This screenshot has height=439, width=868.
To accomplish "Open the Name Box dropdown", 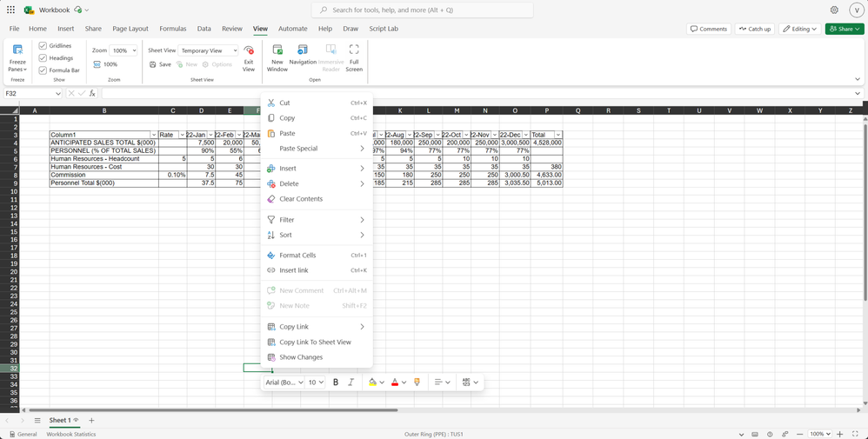I will (x=58, y=94).
